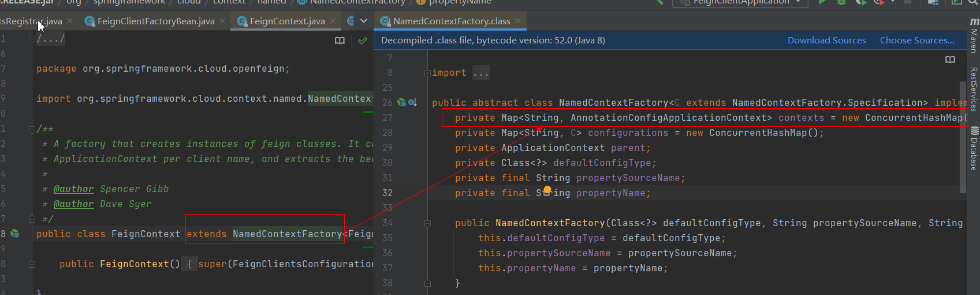Expand the folded FeignContext() constructor
Image resolution: width=980 pixels, height=295 pixels.
point(32,264)
